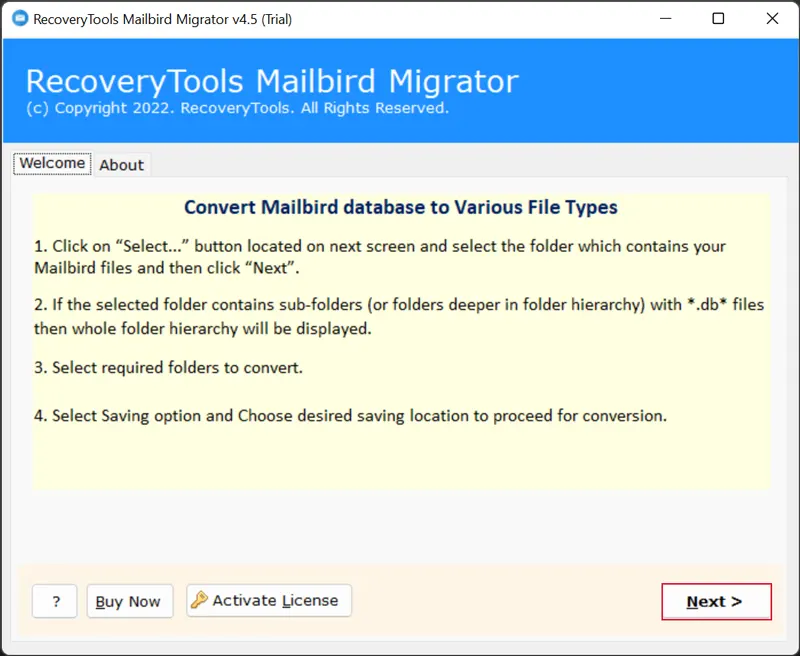Proceed with the Next > button
The width and height of the screenshot is (800, 656).
pyautogui.click(x=715, y=601)
